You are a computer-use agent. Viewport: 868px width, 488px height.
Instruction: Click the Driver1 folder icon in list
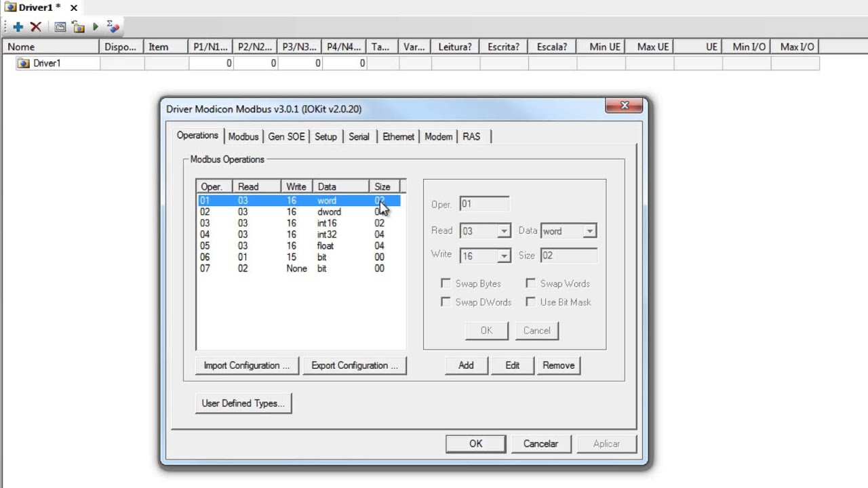(x=24, y=63)
